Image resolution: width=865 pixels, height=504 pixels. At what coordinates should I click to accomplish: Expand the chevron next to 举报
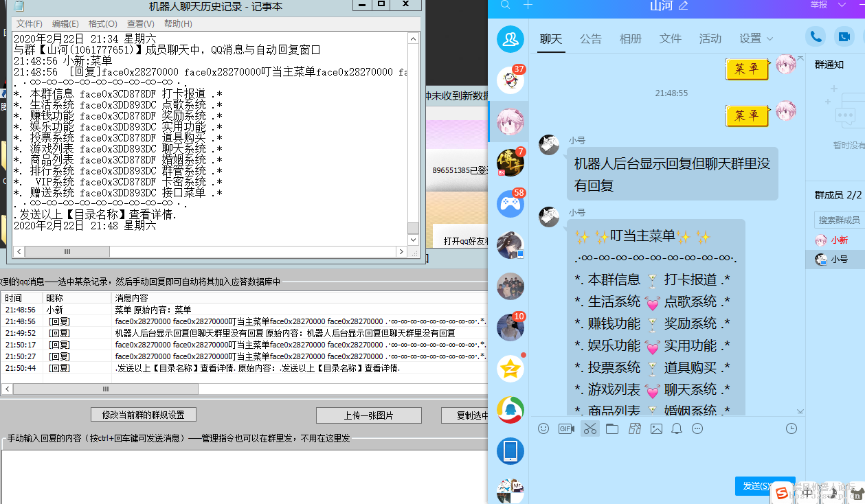coord(841,5)
